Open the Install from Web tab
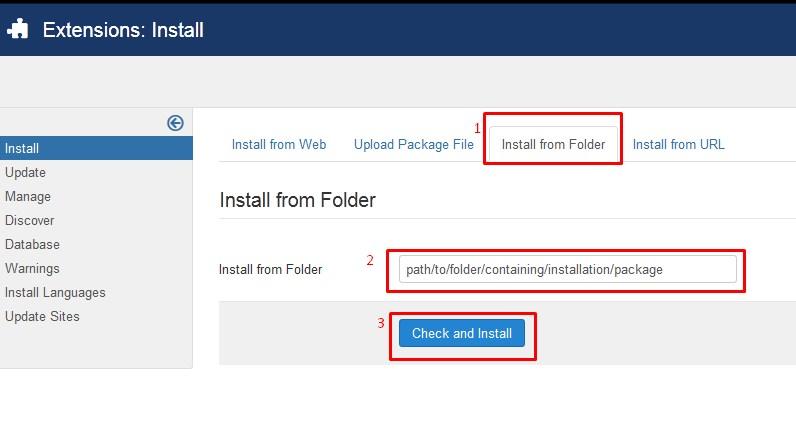Viewport: 796px width, 423px height. tap(279, 144)
